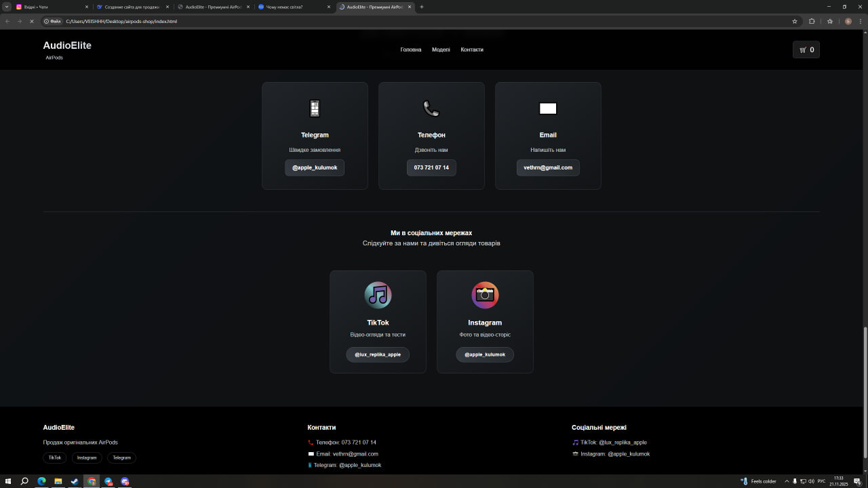
Task: Click the footer Telegram pill button
Action: point(122,457)
